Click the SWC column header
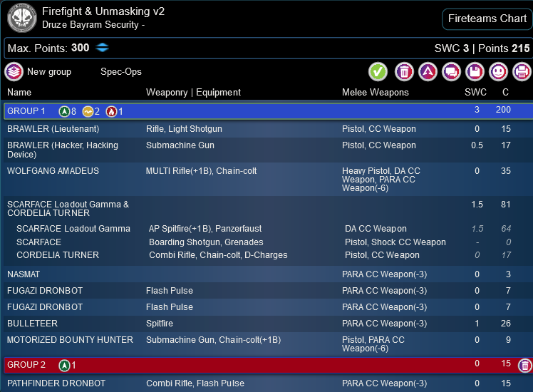Screen dimensions: 533x392 click(475, 92)
